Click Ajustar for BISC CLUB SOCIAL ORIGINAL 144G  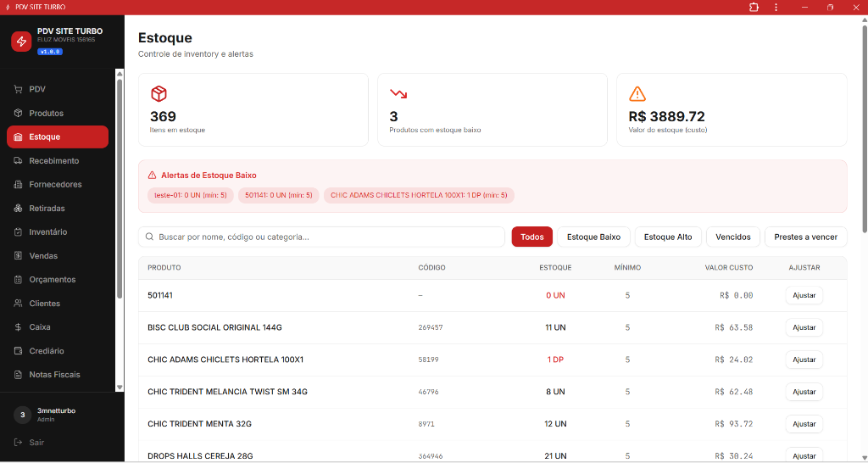pos(804,327)
